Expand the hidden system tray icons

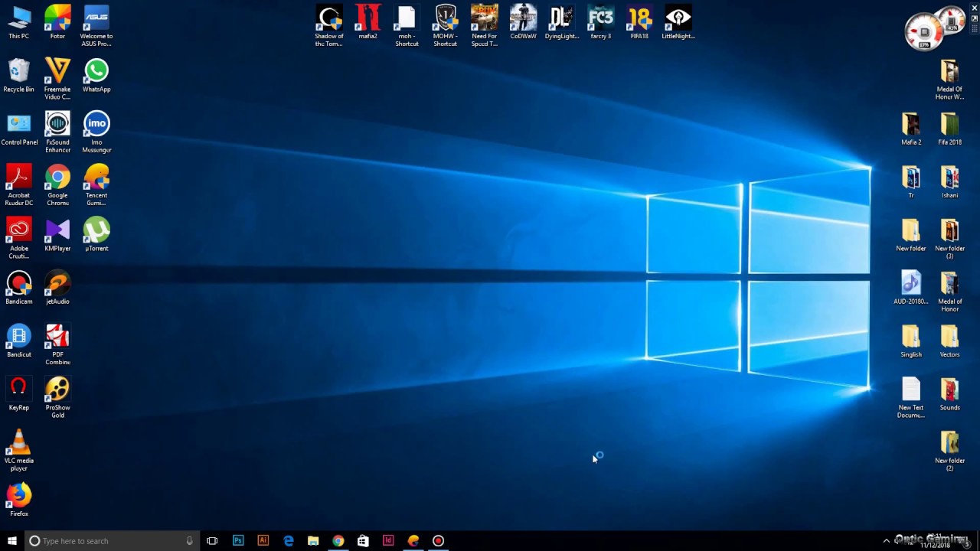(887, 540)
